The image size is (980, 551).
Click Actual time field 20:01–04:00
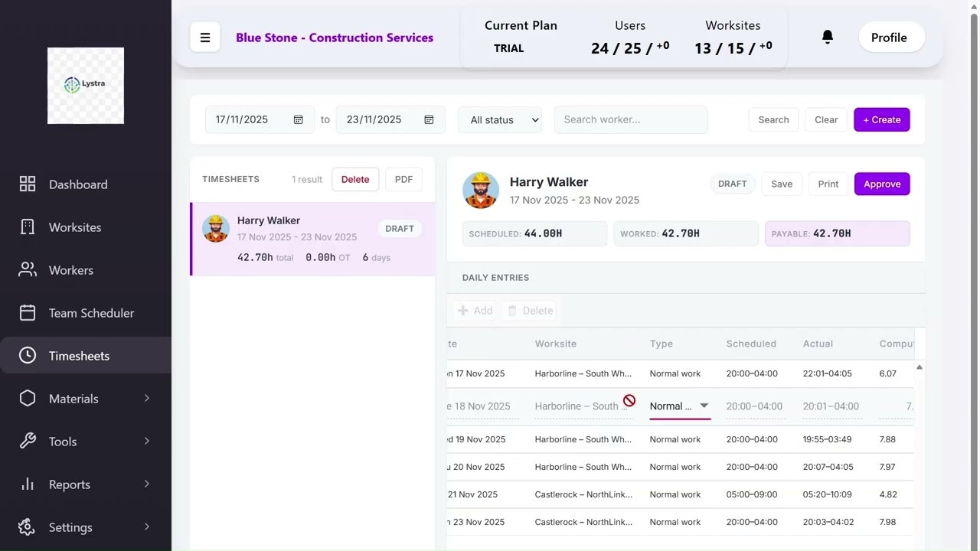(x=831, y=406)
